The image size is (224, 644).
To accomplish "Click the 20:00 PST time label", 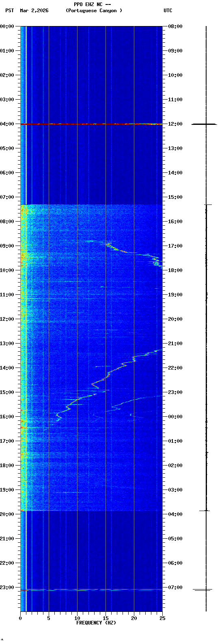I will tap(7, 514).
